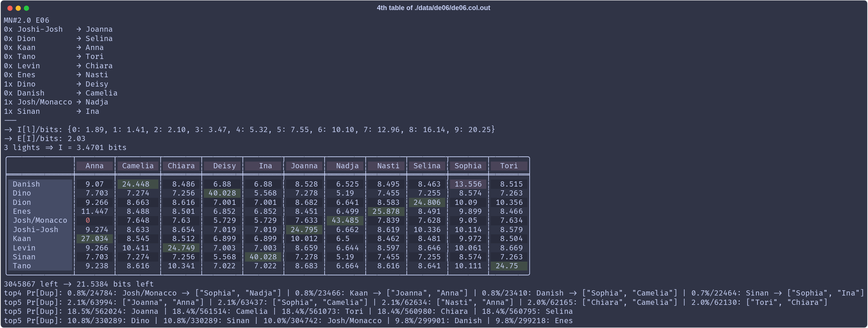Click cell 10.336 in Selina column

coord(427,229)
